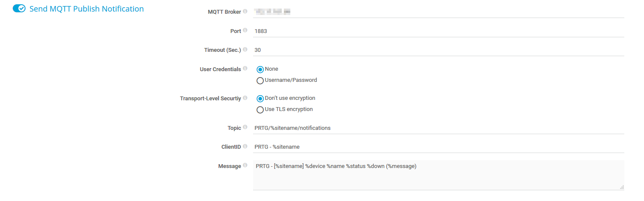
Task: Select Don't use encryption
Action: click(260, 99)
